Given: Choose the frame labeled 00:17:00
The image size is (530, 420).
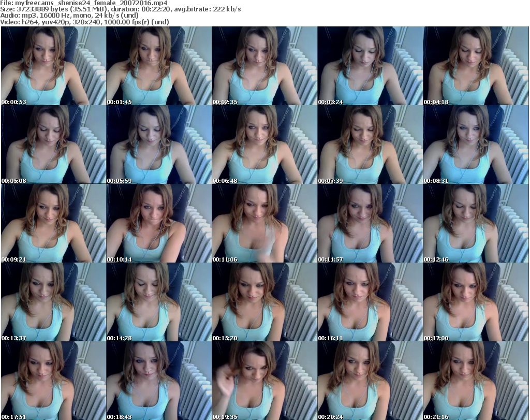Looking at the screenshot, I should coord(476,302).
